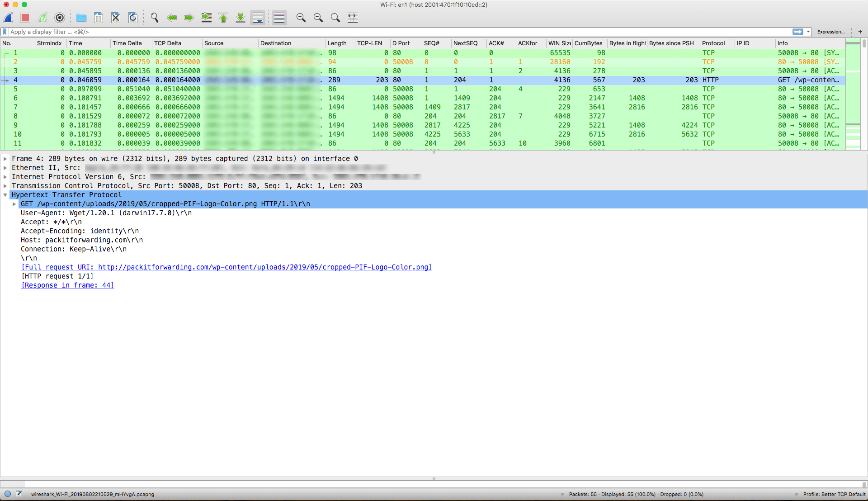The height and width of the screenshot is (501, 868).
Task: Restart the current capture
Action: tap(42, 18)
